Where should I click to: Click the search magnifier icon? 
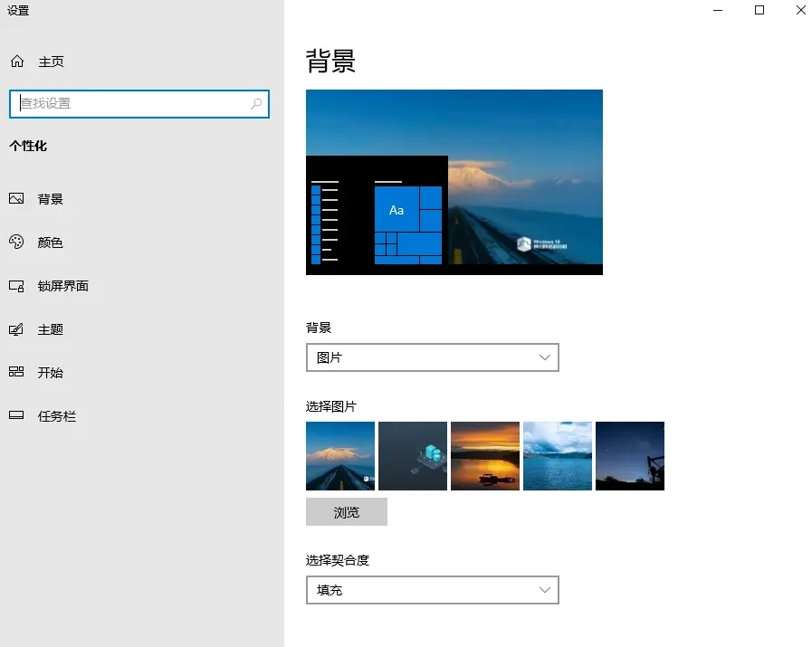(256, 104)
